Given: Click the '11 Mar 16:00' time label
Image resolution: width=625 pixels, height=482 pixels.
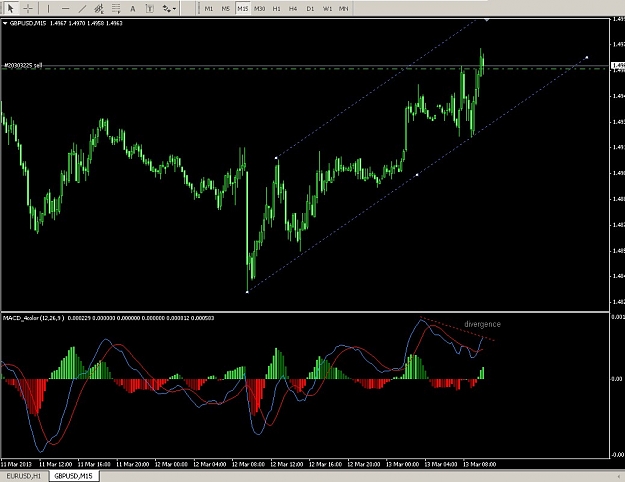Looking at the screenshot, I should (94, 464).
